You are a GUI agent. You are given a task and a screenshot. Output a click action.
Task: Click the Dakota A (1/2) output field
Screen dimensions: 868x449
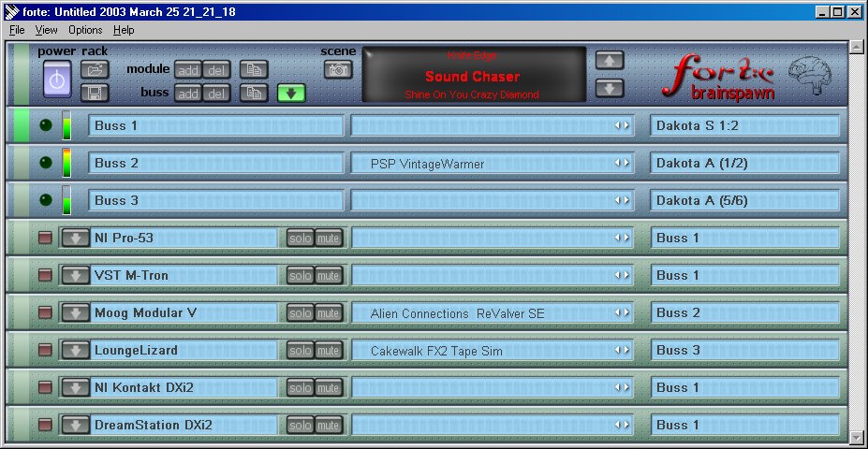(744, 163)
